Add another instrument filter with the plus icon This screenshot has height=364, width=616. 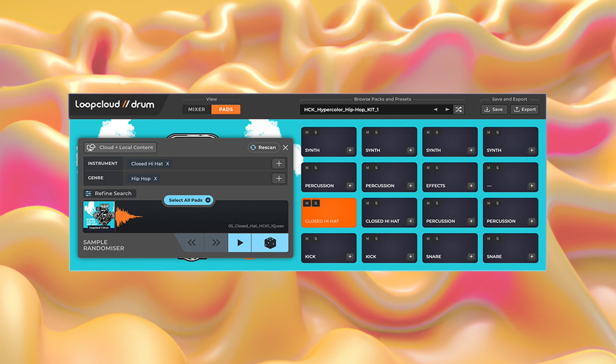coord(279,164)
